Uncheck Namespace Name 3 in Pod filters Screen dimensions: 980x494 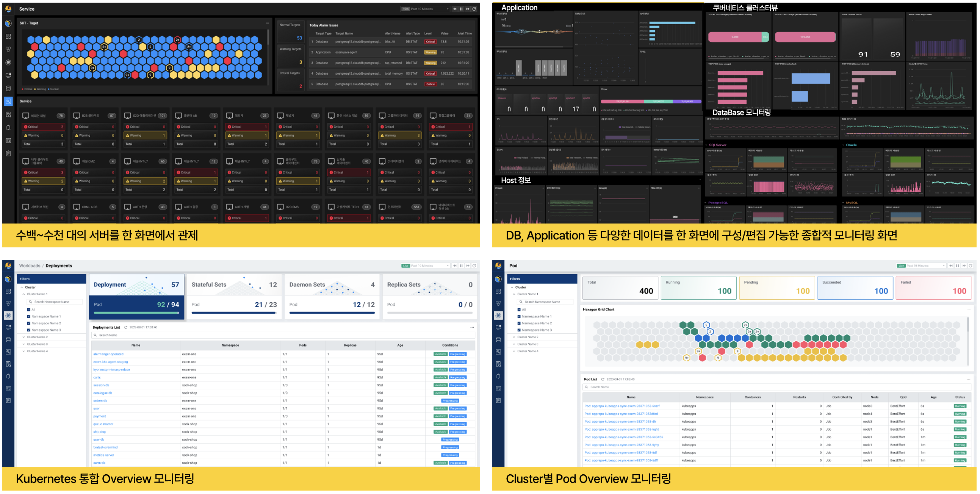(519, 330)
